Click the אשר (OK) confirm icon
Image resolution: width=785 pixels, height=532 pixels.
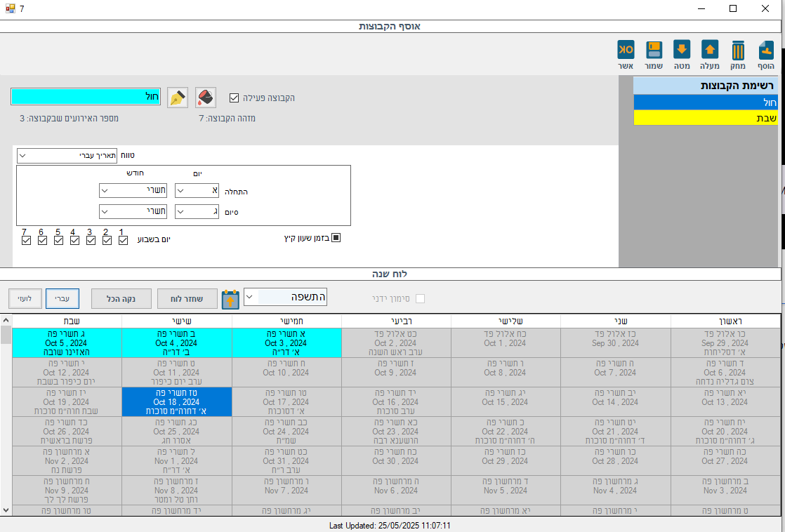626,51
